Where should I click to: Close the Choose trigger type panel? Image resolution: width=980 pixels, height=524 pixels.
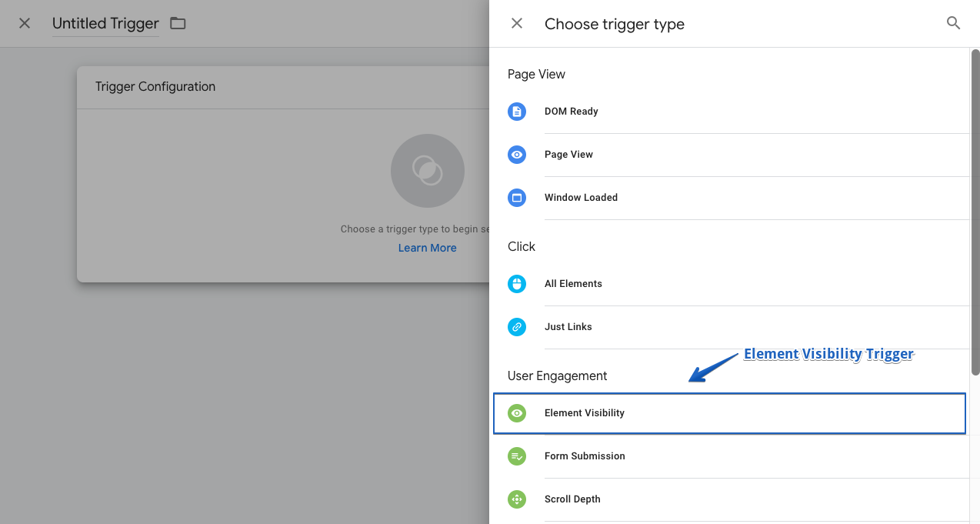(x=517, y=23)
